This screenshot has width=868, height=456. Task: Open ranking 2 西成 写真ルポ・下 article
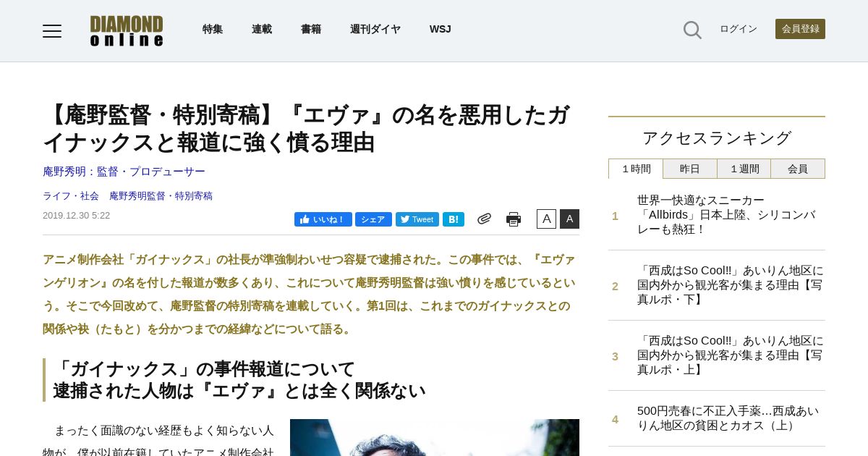coord(730,285)
